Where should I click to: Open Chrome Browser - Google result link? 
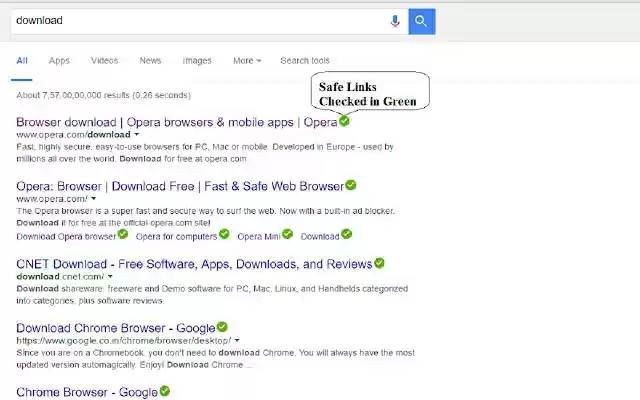click(87, 392)
